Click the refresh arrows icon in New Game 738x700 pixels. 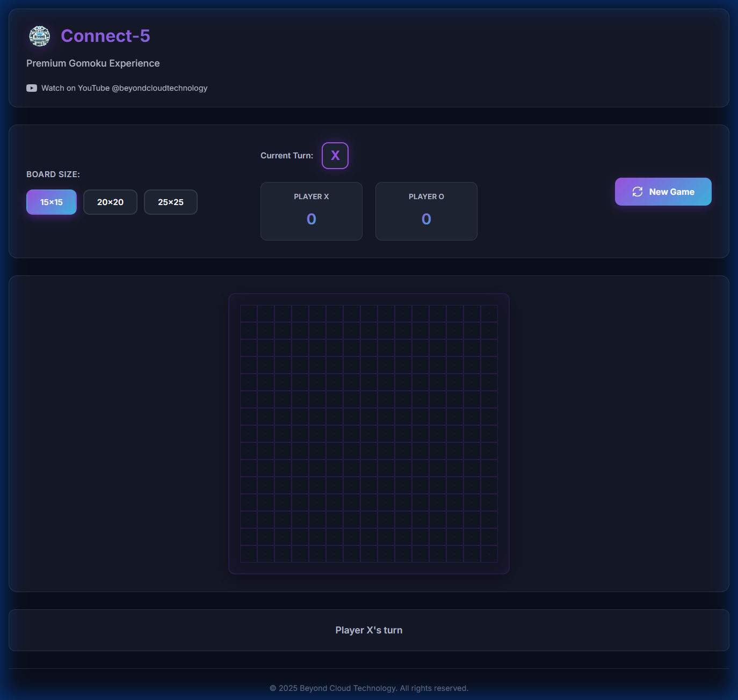tap(638, 192)
